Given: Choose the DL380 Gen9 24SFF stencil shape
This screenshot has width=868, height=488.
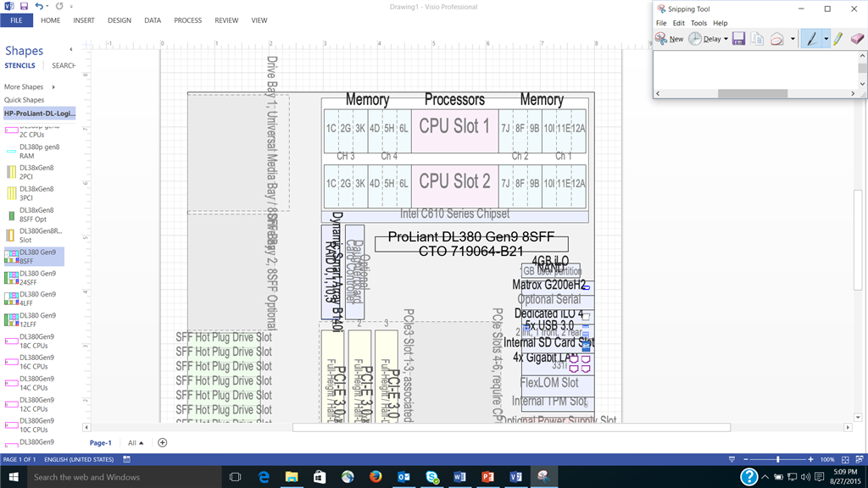Looking at the screenshot, I should 34,278.
